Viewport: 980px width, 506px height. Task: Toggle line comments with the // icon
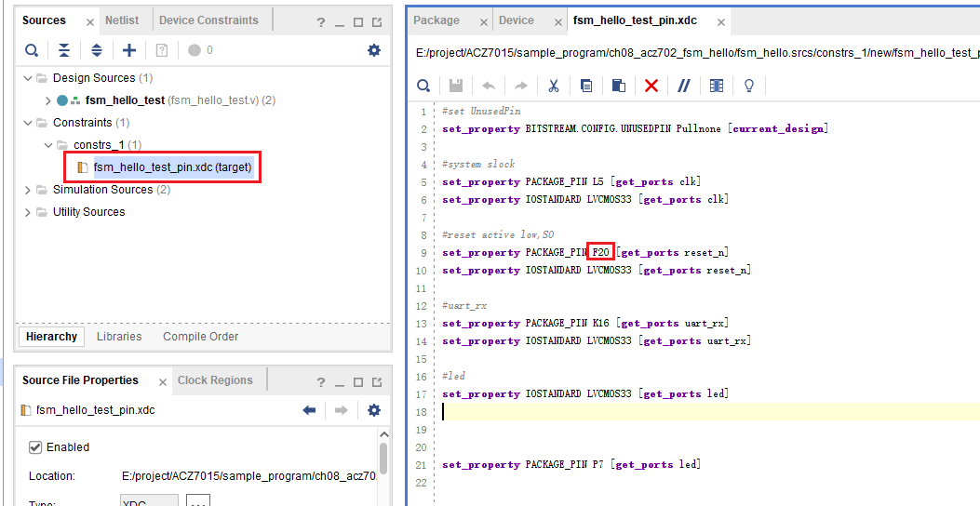click(x=684, y=86)
